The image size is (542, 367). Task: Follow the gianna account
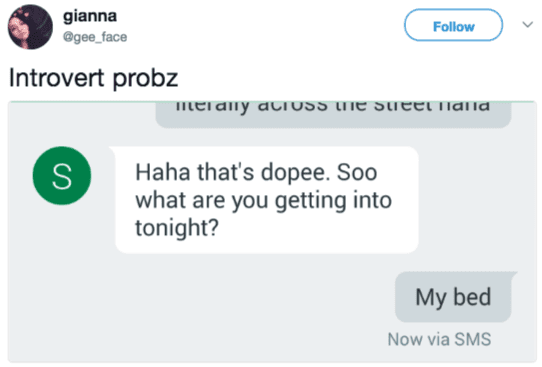(x=454, y=25)
